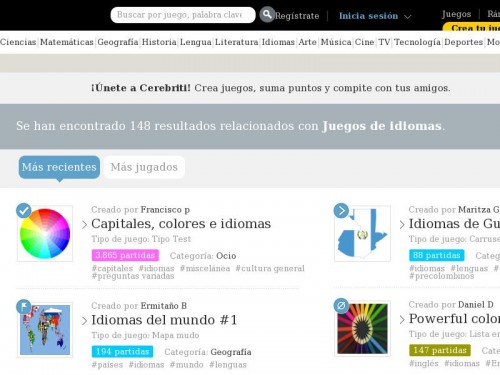Click chevron before Idiomas del mundo #1

click(85, 321)
